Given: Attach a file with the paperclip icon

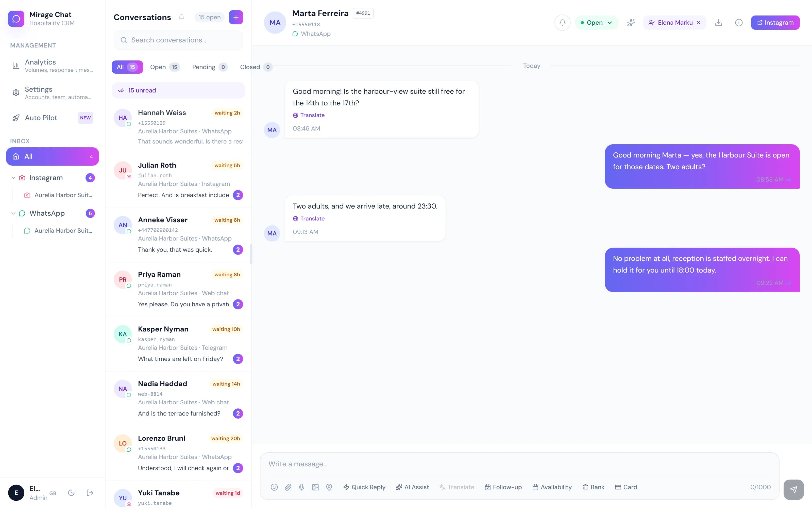Looking at the screenshot, I should pyautogui.click(x=288, y=487).
